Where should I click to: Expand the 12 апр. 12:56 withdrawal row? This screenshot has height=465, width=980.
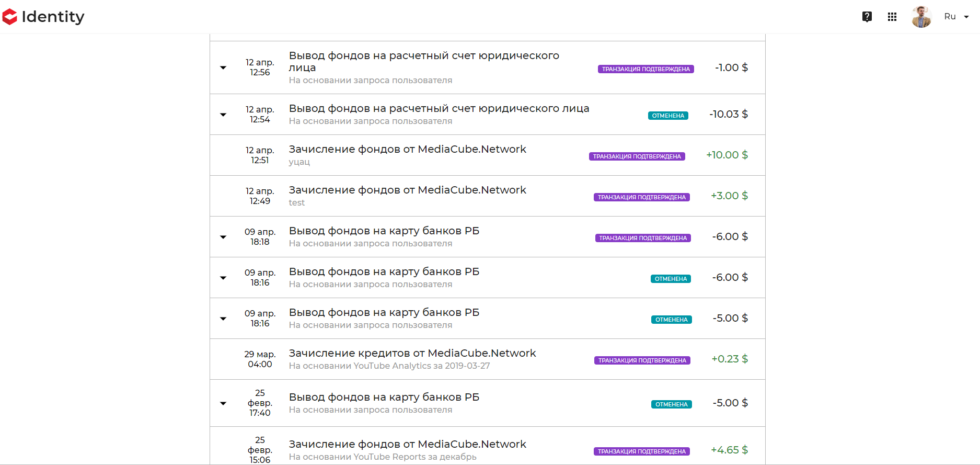(223, 67)
